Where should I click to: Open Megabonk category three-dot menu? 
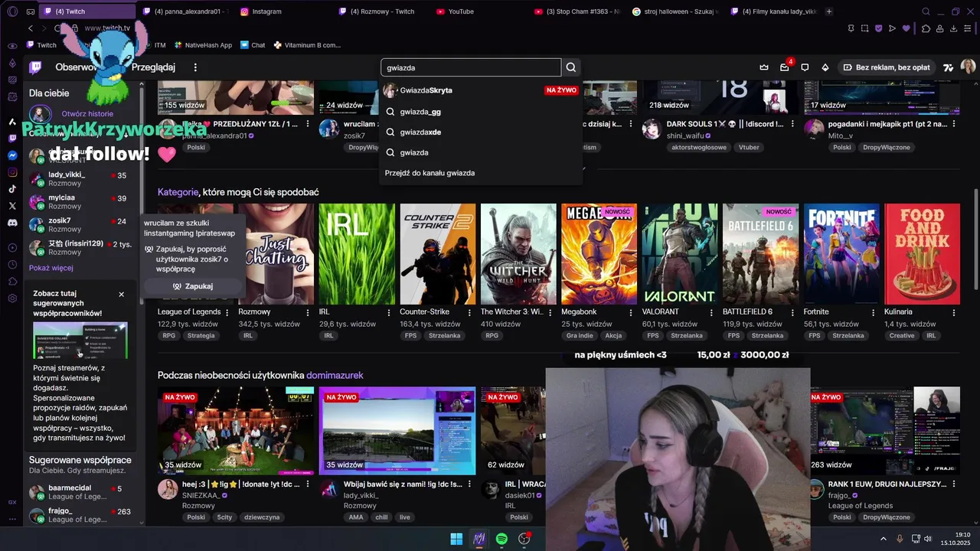pos(631,312)
